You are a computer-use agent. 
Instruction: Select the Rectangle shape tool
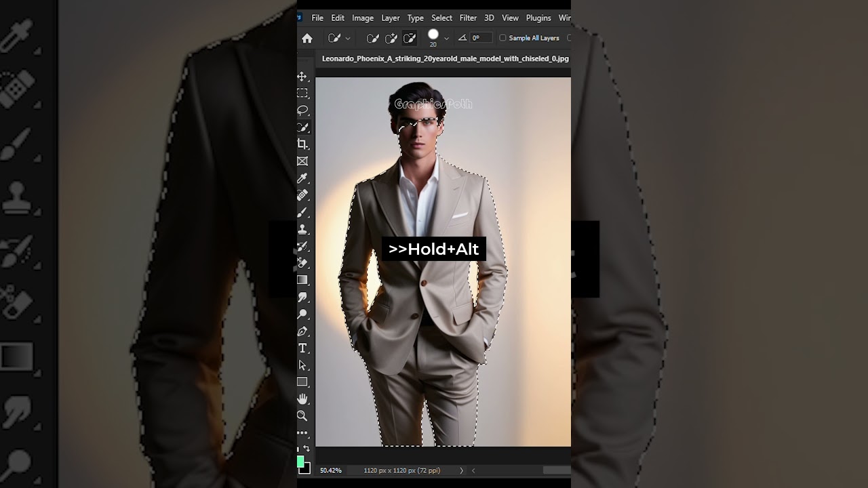(x=302, y=382)
